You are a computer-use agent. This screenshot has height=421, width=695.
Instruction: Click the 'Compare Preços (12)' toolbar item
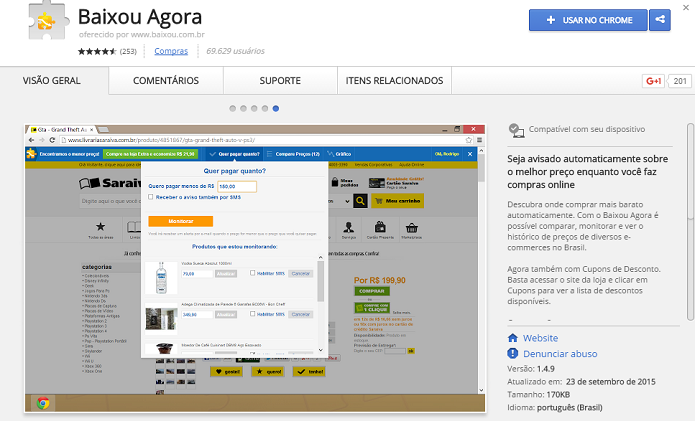click(293, 154)
